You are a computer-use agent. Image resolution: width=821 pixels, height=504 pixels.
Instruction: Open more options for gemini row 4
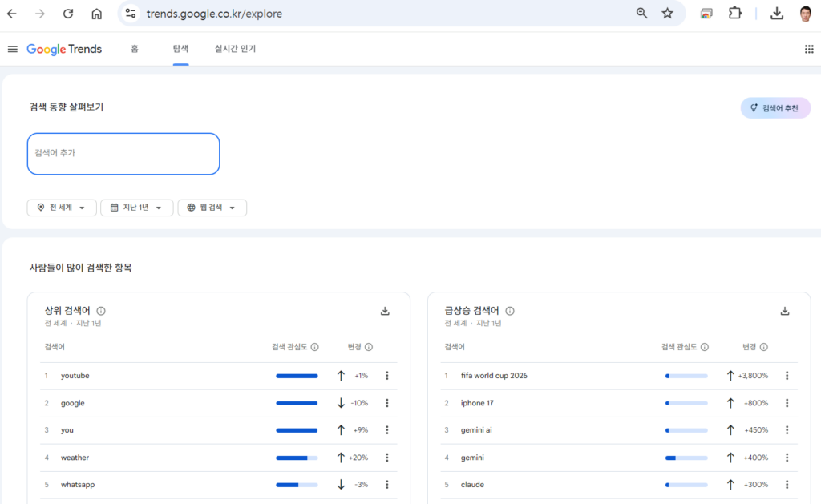pos(787,458)
